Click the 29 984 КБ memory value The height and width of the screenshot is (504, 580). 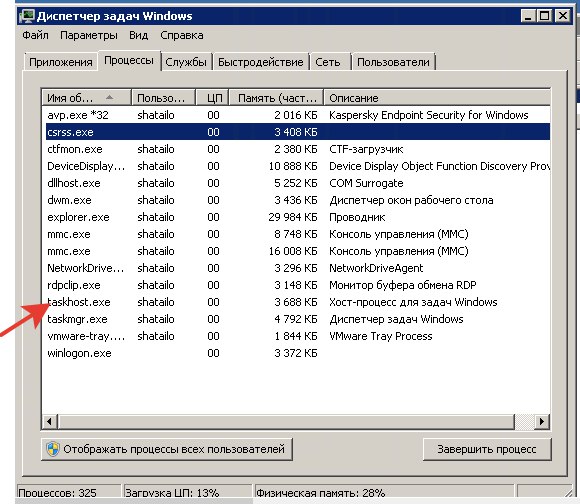coord(293,217)
